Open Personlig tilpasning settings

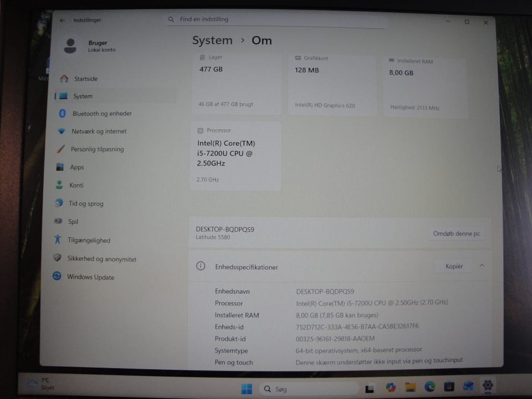[97, 149]
